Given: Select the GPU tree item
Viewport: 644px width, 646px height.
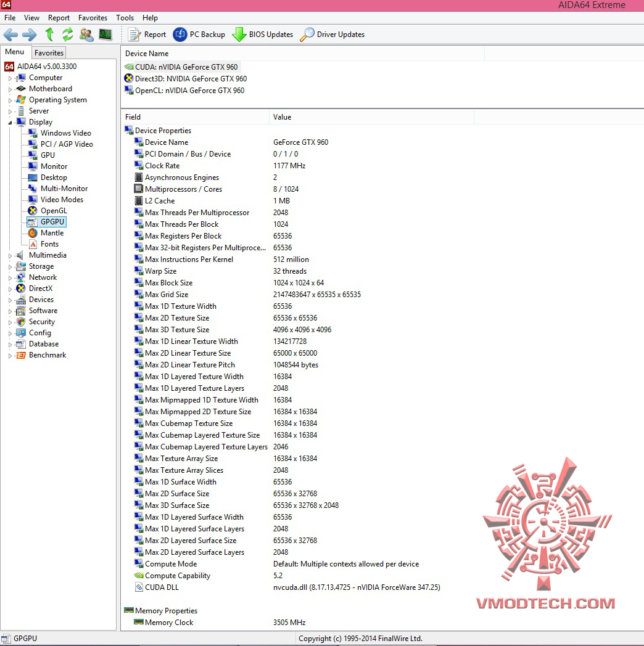Looking at the screenshot, I should pos(42,155).
